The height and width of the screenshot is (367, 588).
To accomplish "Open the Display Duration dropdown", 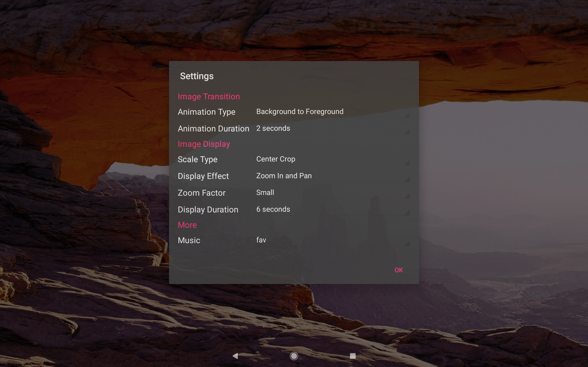I will click(x=331, y=209).
